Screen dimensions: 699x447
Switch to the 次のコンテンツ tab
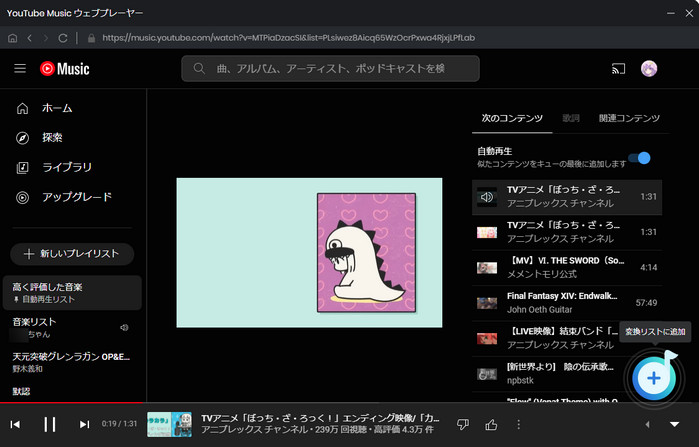tap(512, 118)
